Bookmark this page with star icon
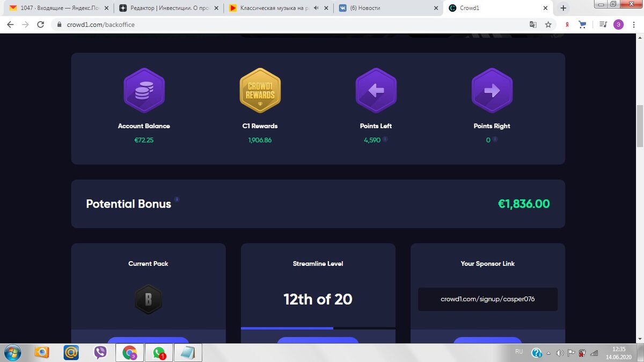 [x=548, y=25]
